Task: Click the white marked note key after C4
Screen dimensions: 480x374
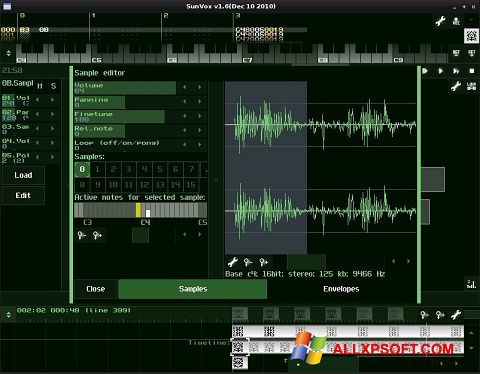Action: pos(148,213)
